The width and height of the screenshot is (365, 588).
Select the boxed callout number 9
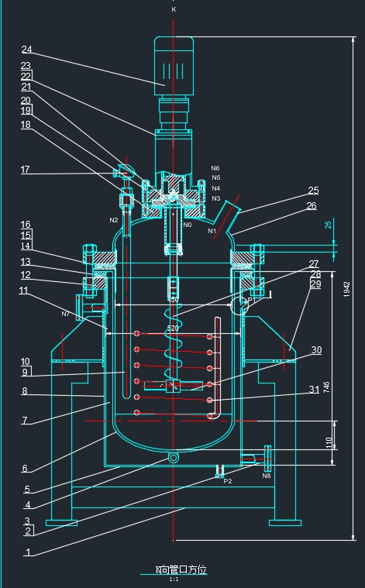coord(25,372)
